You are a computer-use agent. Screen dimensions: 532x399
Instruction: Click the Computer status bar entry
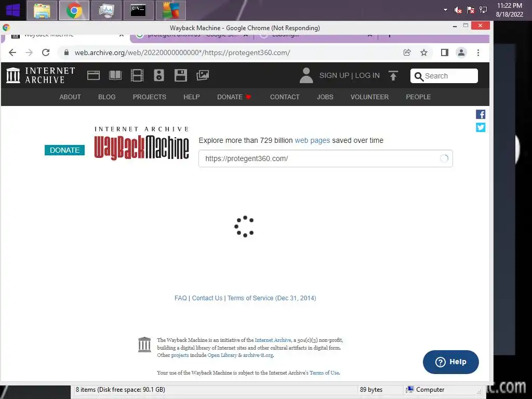(425, 390)
